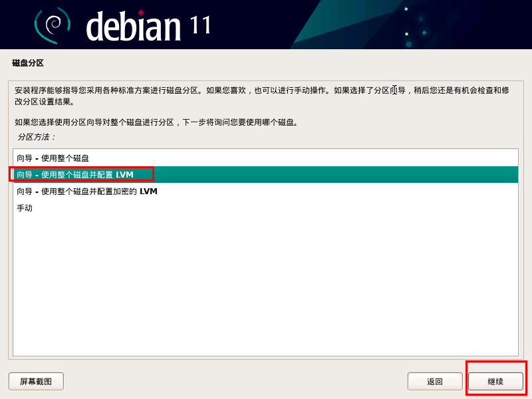This screenshot has height=399, width=532.
Task: Select '向导 - 使用整个磁盘并配置 LVM' option
Action: click(x=265, y=175)
